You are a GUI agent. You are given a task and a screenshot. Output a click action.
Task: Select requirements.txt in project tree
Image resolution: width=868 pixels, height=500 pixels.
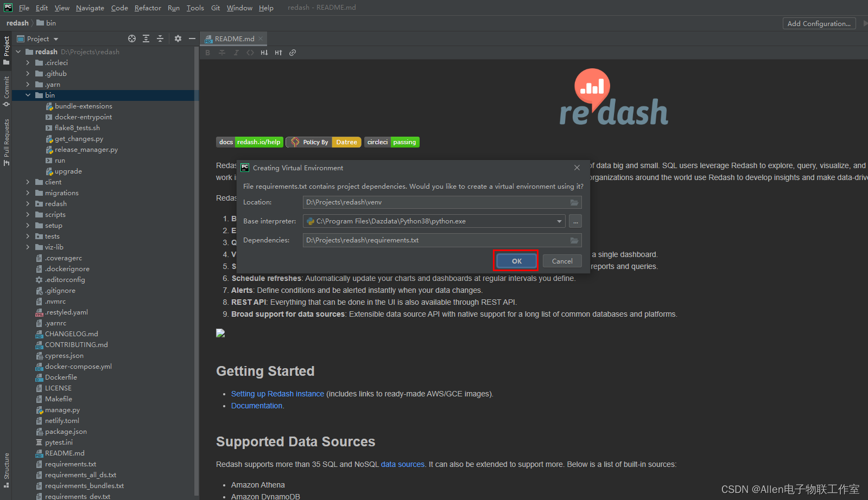coord(71,464)
